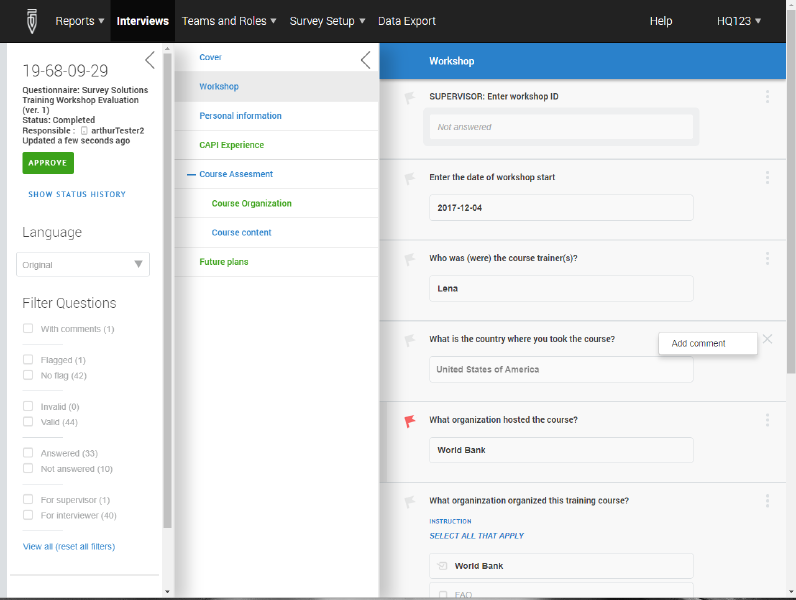Collapse the section navigation panel
The image size is (796, 600).
pyautogui.click(x=365, y=60)
